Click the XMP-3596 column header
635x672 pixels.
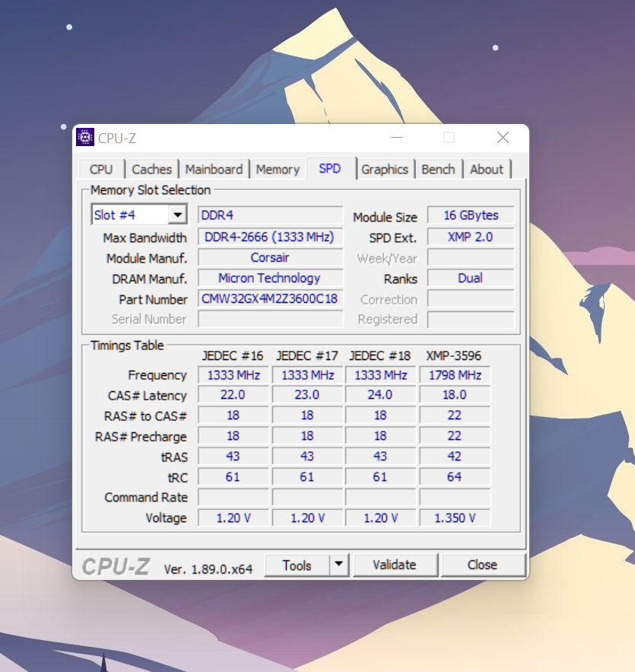(x=453, y=355)
